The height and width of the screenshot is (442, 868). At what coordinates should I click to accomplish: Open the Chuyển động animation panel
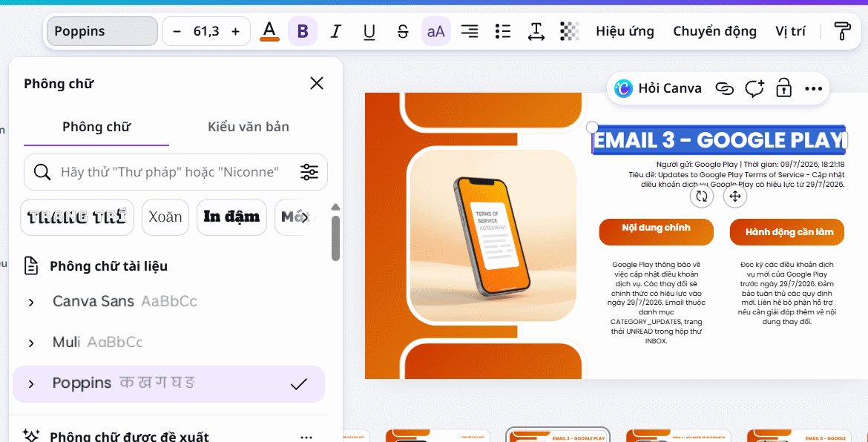pos(714,31)
